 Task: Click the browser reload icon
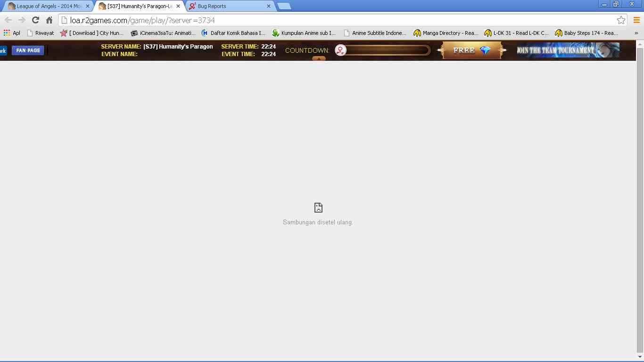pos(35,20)
